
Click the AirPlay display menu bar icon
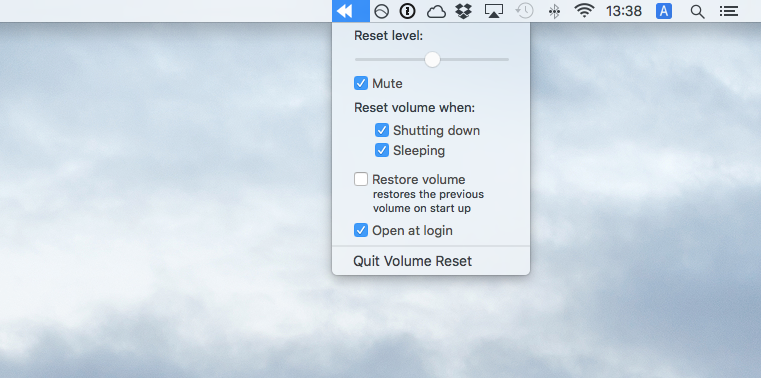click(494, 11)
